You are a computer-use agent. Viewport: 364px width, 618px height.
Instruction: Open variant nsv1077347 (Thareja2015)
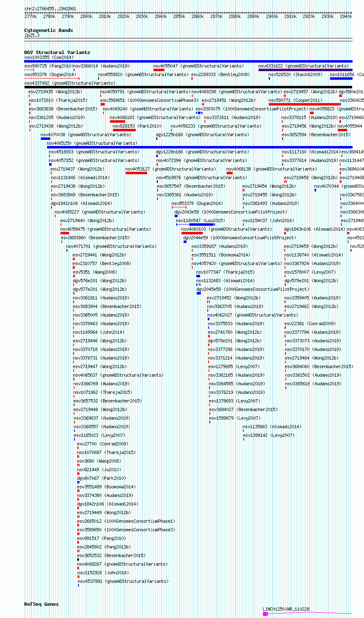(225, 272)
